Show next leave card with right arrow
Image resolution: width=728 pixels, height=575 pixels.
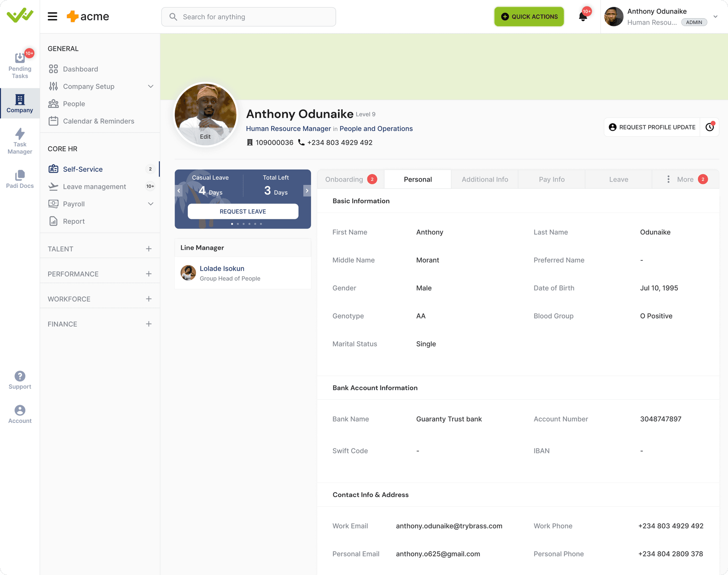(x=307, y=190)
